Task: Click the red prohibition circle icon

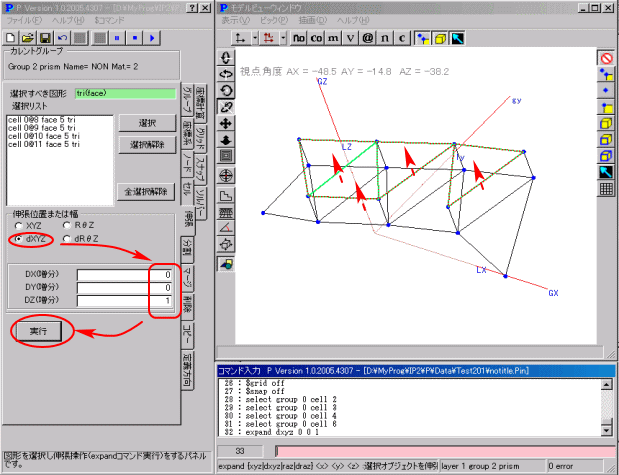Action: click(x=606, y=58)
